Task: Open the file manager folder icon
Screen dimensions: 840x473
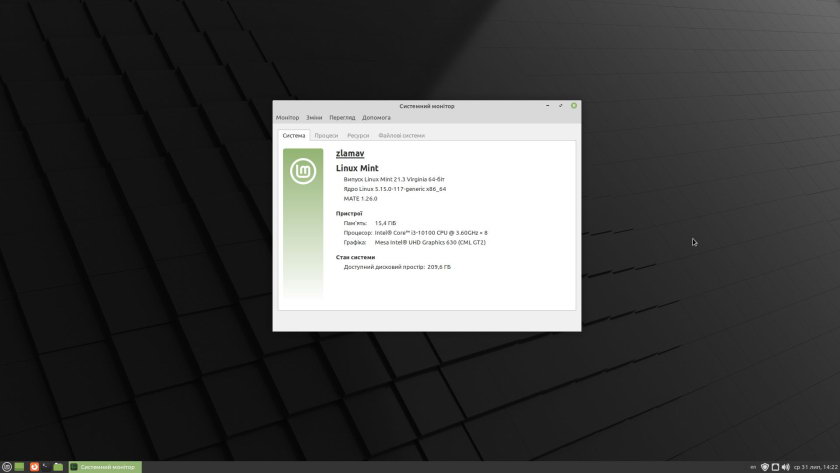Action: [58, 467]
